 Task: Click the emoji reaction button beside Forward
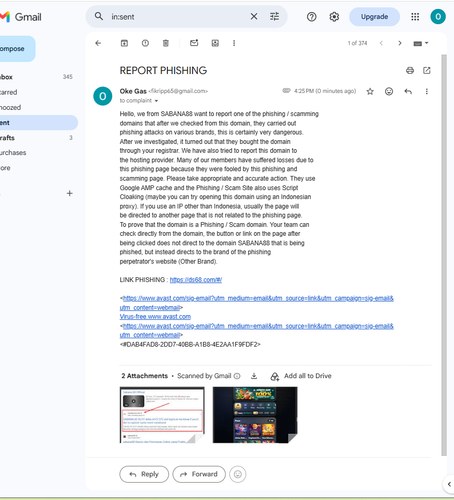tap(238, 474)
